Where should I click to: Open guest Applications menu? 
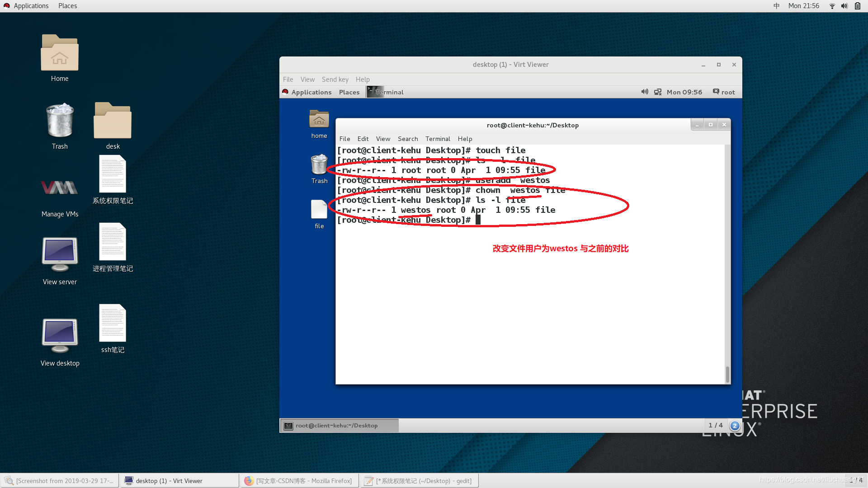(x=311, y=92)
